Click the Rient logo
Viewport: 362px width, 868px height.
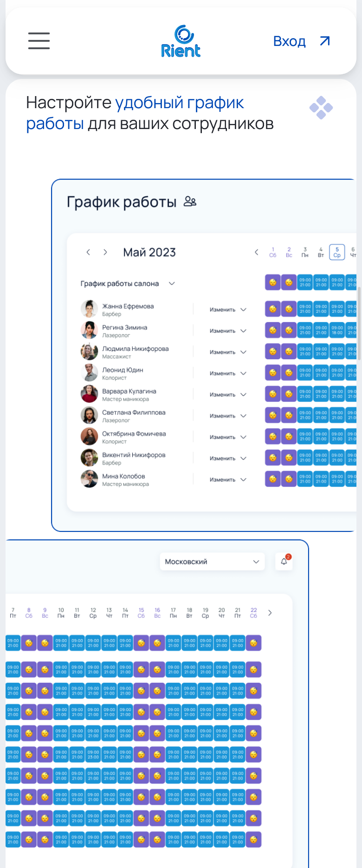tap(181, 41)
